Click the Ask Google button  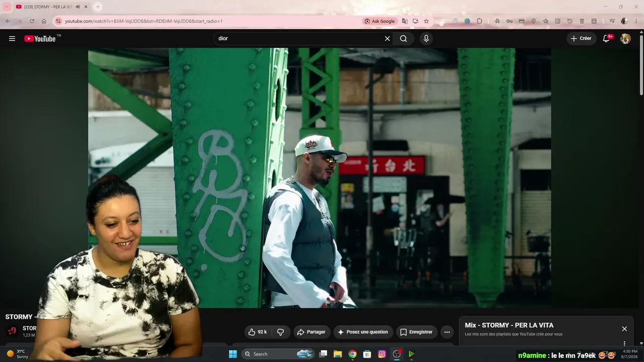[x=380, y=21]
